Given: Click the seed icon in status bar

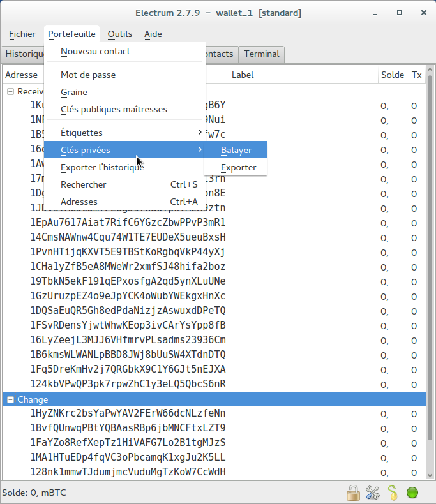Looking at the screenshot, I should click(393, 493).
